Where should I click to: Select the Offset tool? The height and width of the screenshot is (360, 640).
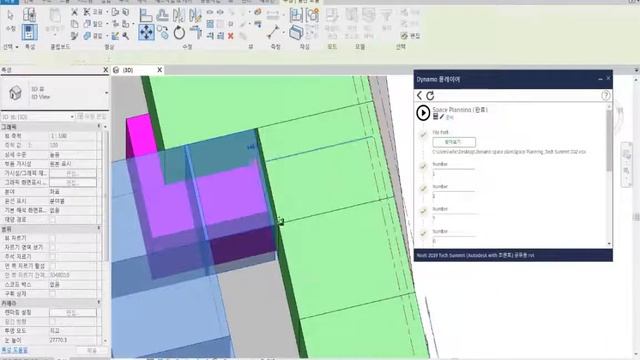click(x=162, y=15)
